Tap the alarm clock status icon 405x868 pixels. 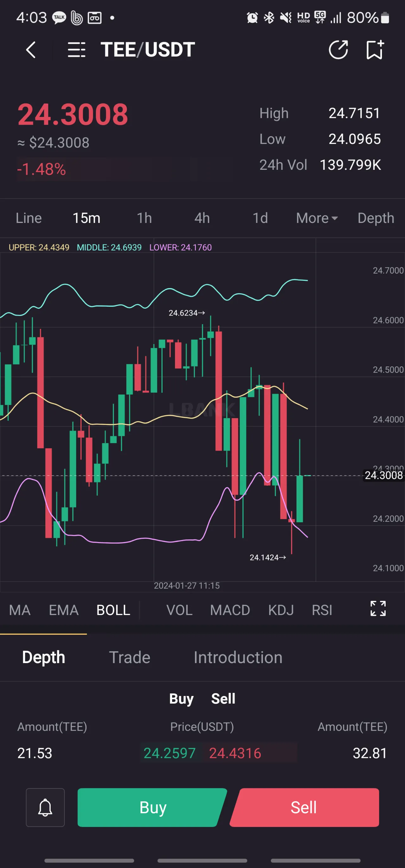coord(252,17)
